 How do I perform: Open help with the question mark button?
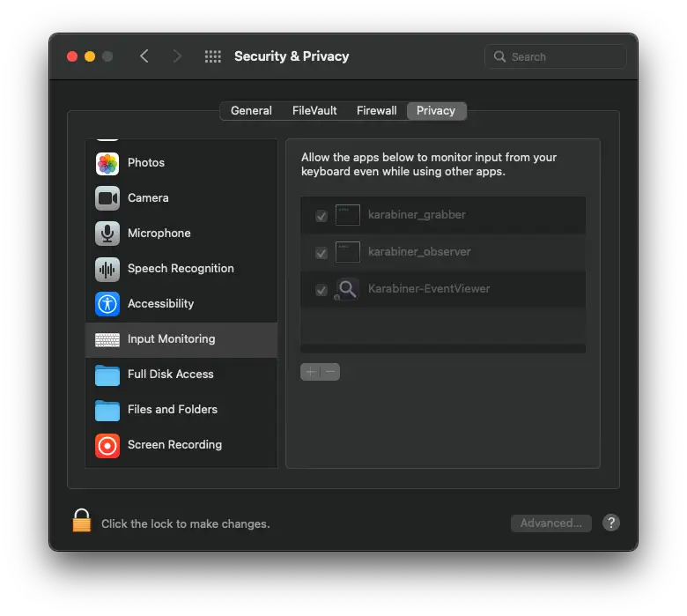(x=610, y=523)
